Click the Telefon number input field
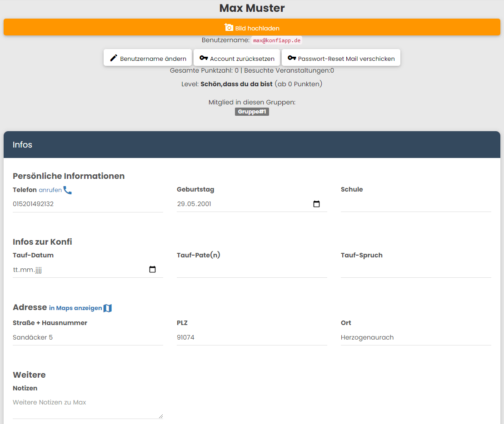The height and width of the screenshot is (424, 504). (x=88, y=204)
